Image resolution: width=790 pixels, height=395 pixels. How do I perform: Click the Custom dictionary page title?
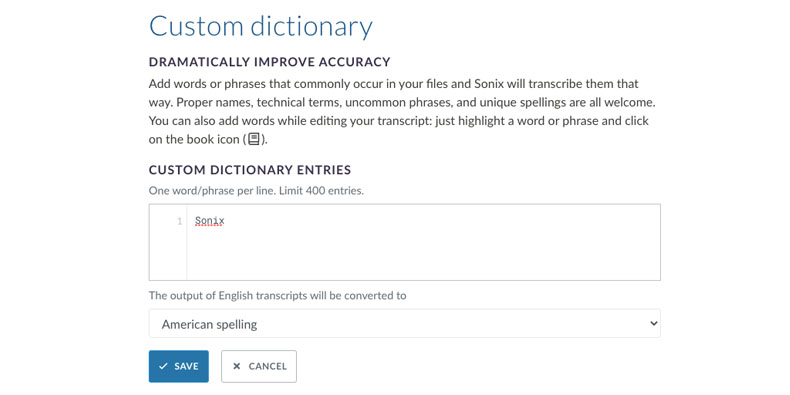[x=261, y=26]
